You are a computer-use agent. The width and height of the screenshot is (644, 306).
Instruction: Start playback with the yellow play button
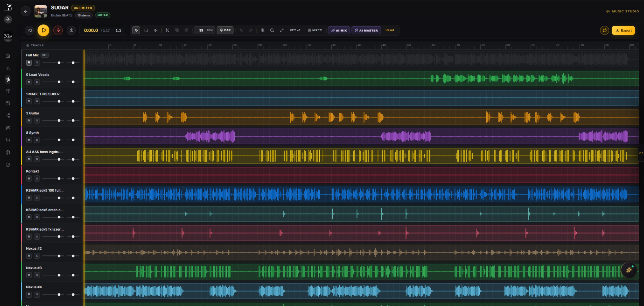(x=43, y=30)
